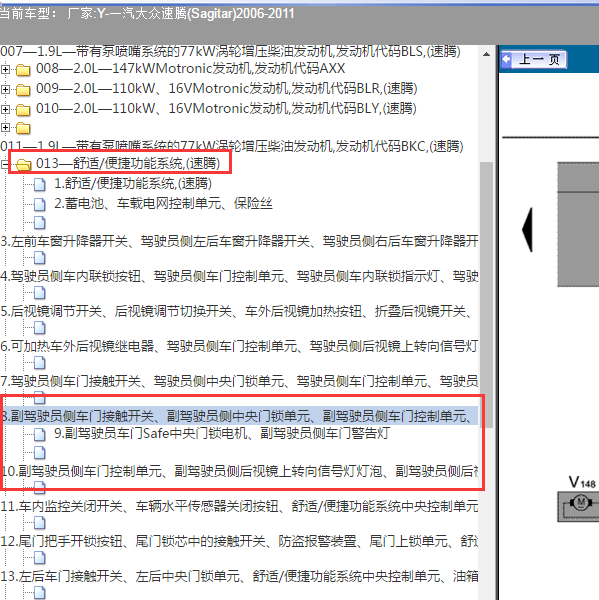Select 011—1.9L 涡轮增压柴油发动机 BKC entry
599x600 pixels.
tap(232, 146)
